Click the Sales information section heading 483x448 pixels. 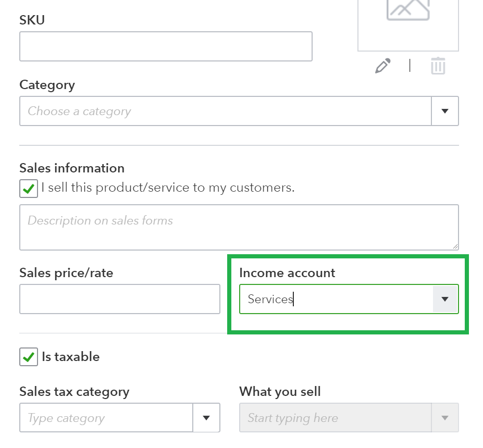[72, 168]
